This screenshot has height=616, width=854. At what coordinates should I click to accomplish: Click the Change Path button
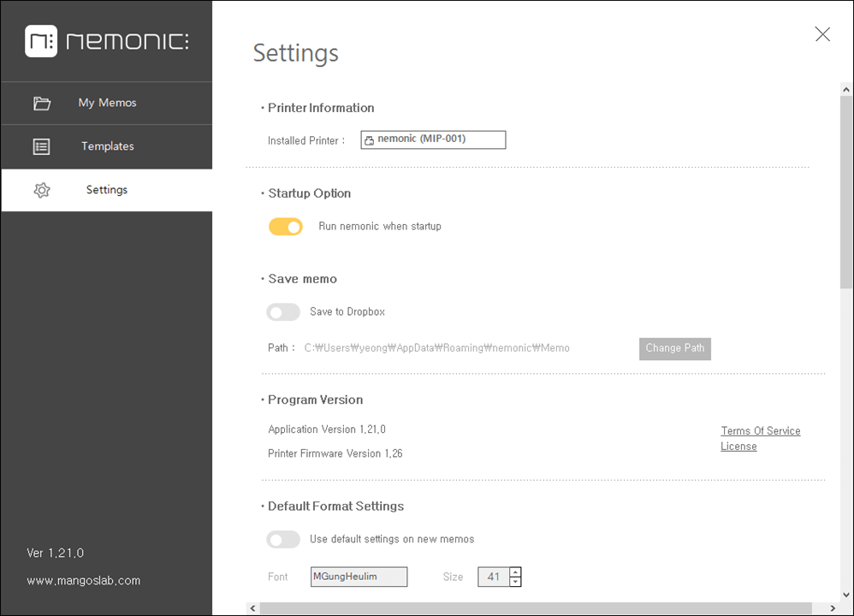coord(675,348)
